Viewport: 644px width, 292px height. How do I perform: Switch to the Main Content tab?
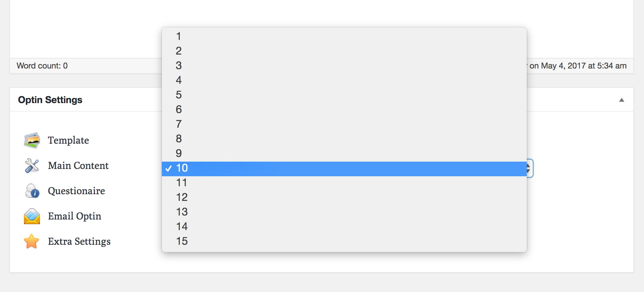pos(78,165)
